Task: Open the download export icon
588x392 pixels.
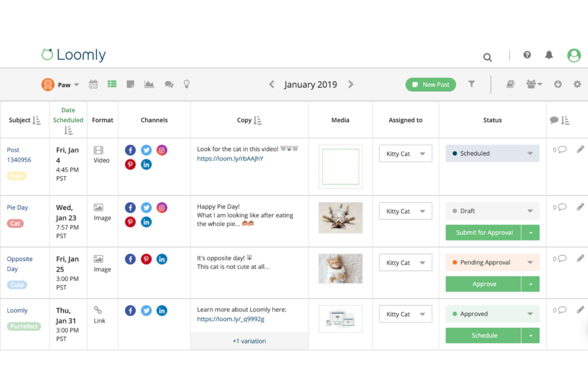Action: click(x=558, y=84)
